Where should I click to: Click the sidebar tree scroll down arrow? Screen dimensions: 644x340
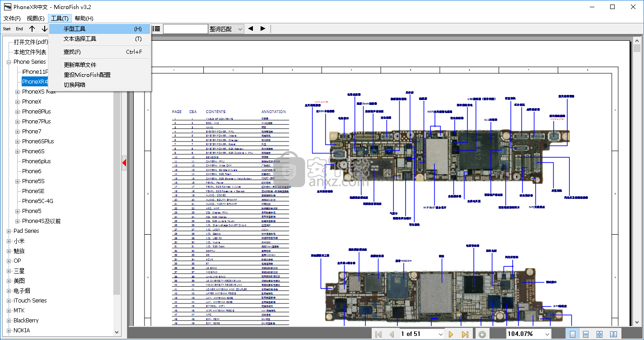pos(117,332)
